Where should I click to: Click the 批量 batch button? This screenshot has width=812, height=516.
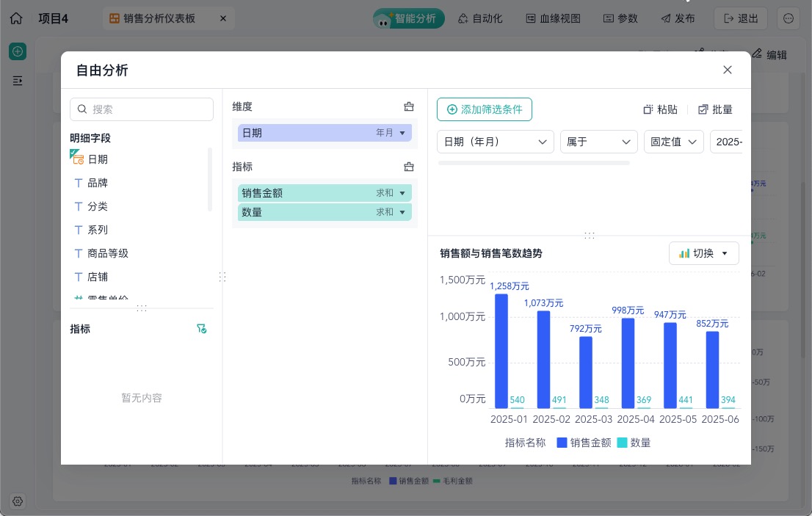click(x=715, y=109)
